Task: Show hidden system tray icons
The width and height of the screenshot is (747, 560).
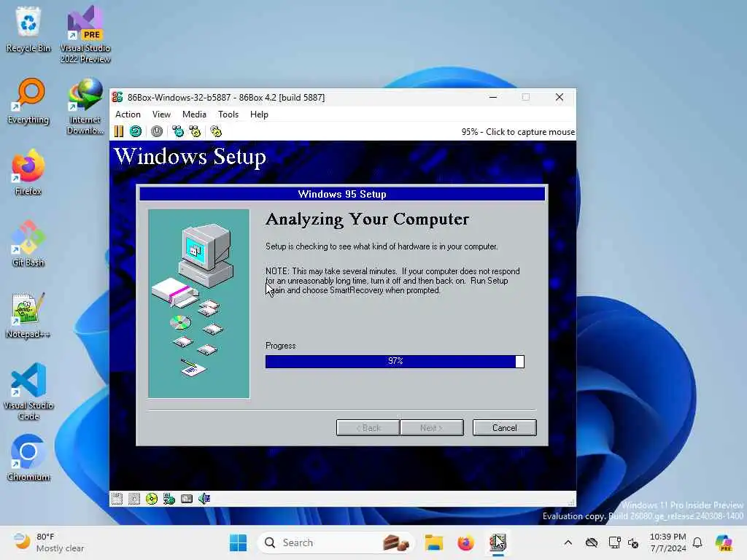Action: pos(568,542)
